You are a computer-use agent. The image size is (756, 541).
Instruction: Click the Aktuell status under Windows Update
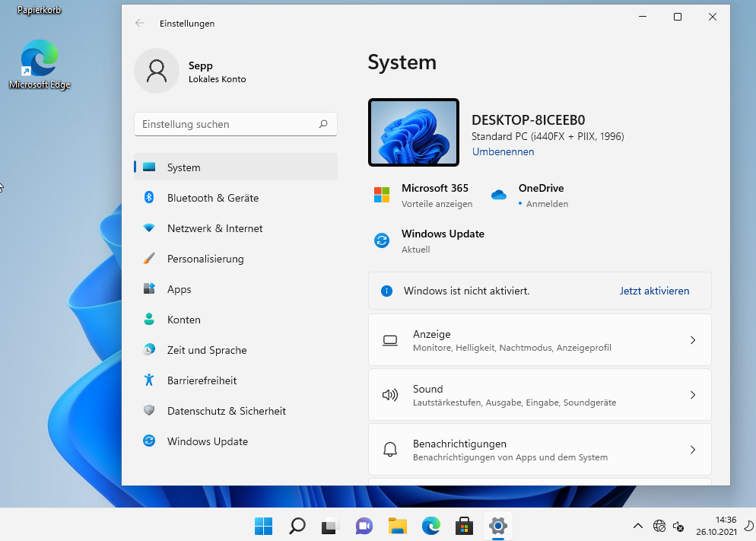415,250
